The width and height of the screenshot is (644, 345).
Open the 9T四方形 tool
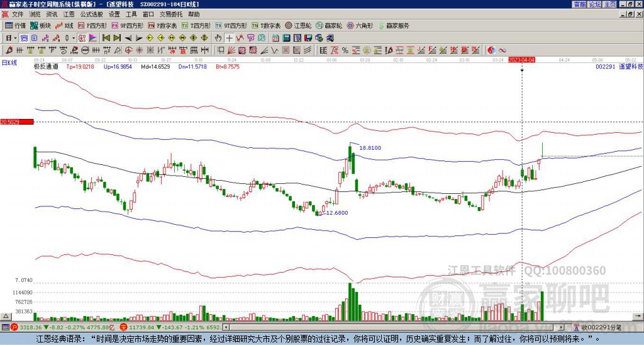click(231, 25)
